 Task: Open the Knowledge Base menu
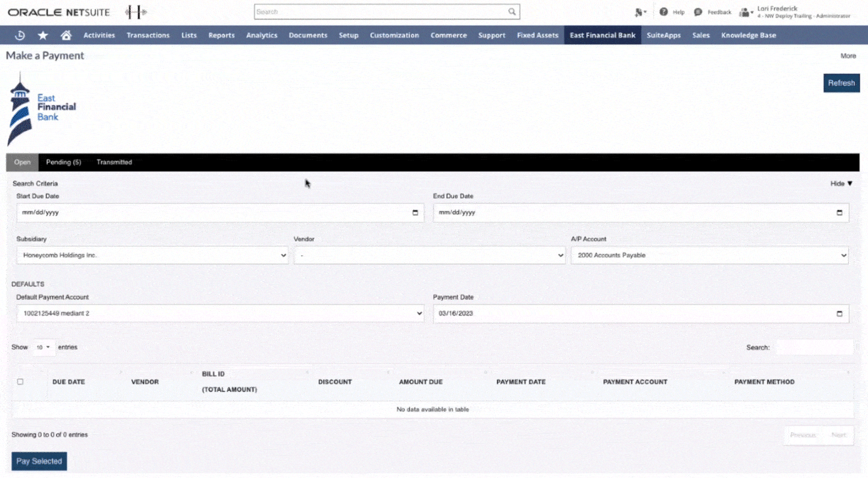(x=749, y=35)
